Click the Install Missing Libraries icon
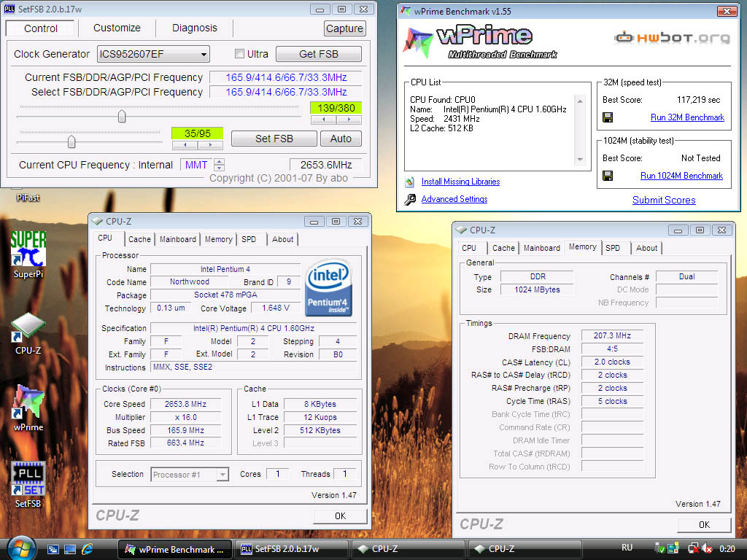 point(410,182)
